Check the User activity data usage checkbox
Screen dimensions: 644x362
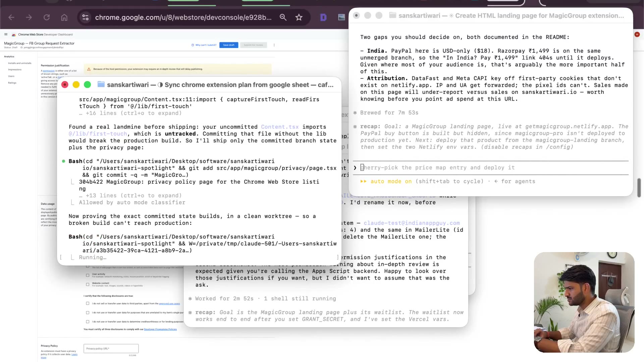click(88, 275)
